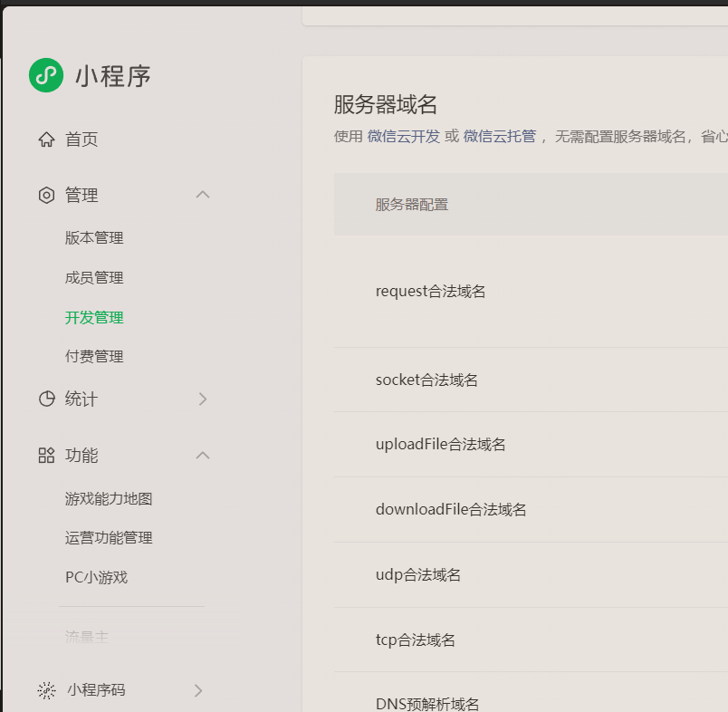
Task: Expand the 小程序码 menu
Action: pos(198,689)
